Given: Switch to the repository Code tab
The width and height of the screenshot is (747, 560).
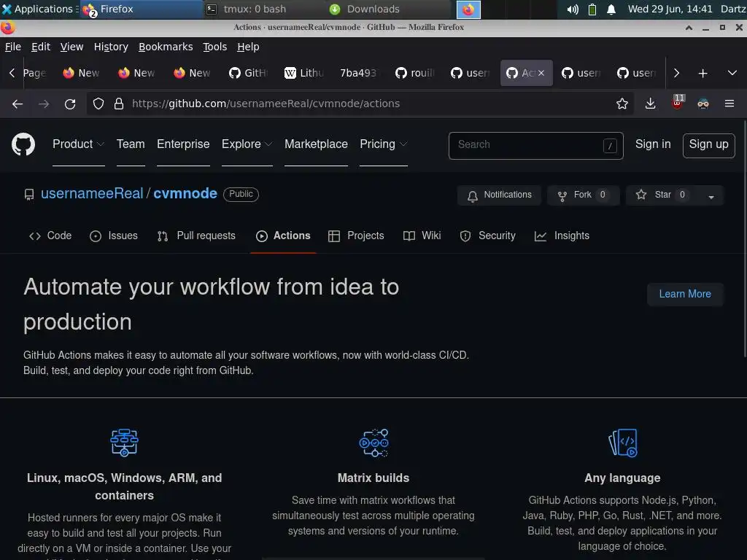Looking at the screenshot, I should (x=50, y=236).
